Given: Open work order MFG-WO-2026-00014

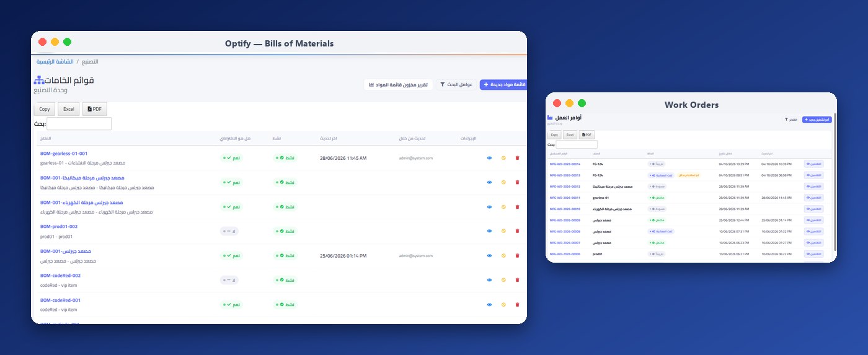Looking at the screenshot, I should [x=565, y=164].
